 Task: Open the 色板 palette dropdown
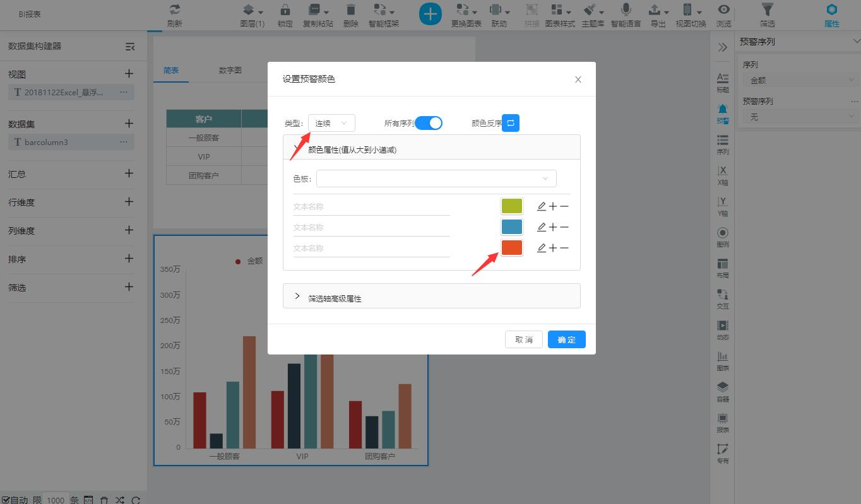[436, 179]
